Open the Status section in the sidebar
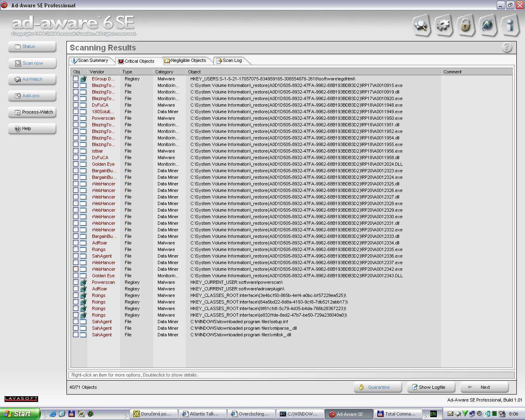Viewport: 525px width, 420px height. point(32,47)
